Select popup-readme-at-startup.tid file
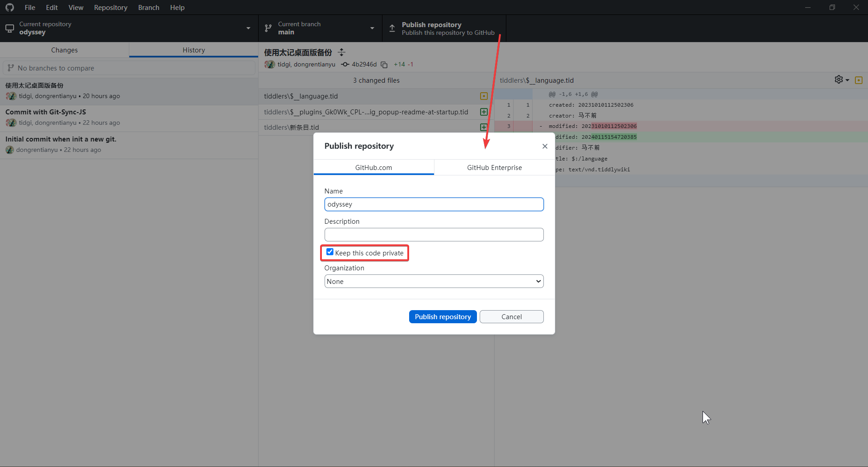Screen dimensions: 868x467 click(x=376, y=112)
